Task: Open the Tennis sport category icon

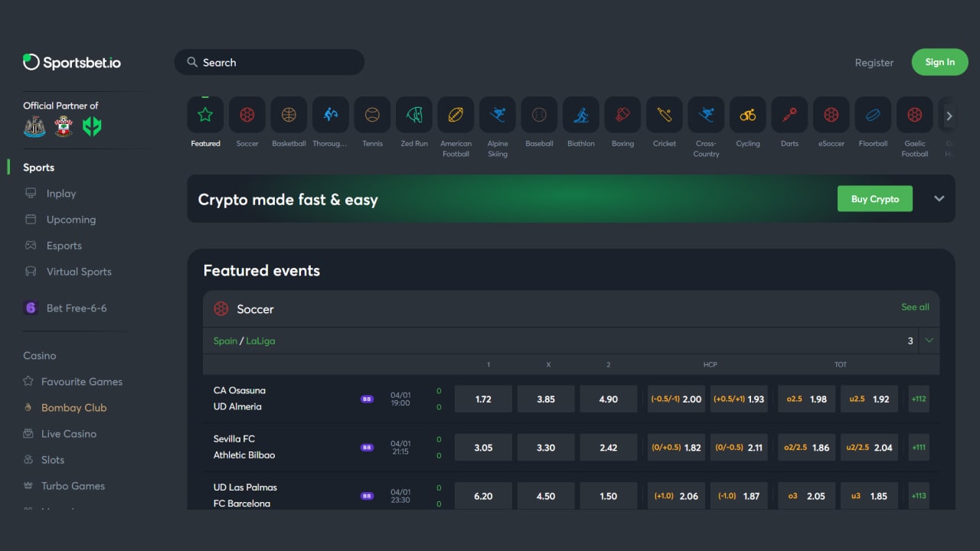Action: click(372, 115)
